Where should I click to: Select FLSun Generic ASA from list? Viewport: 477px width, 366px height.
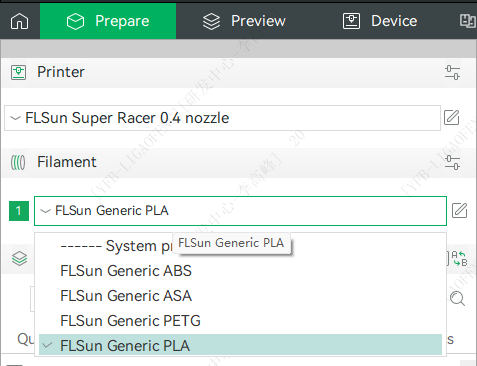(240, 296)
